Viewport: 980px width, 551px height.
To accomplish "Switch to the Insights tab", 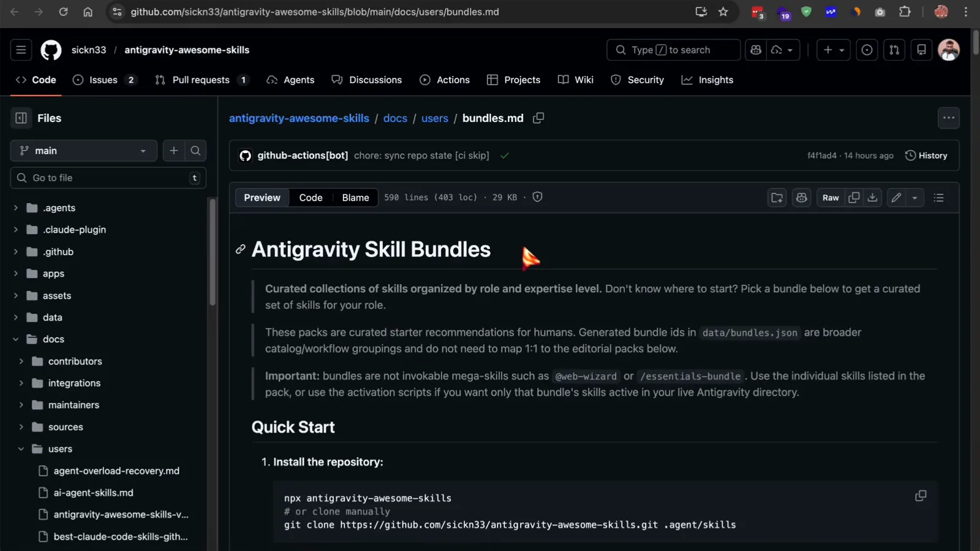I will coord(707,80).
